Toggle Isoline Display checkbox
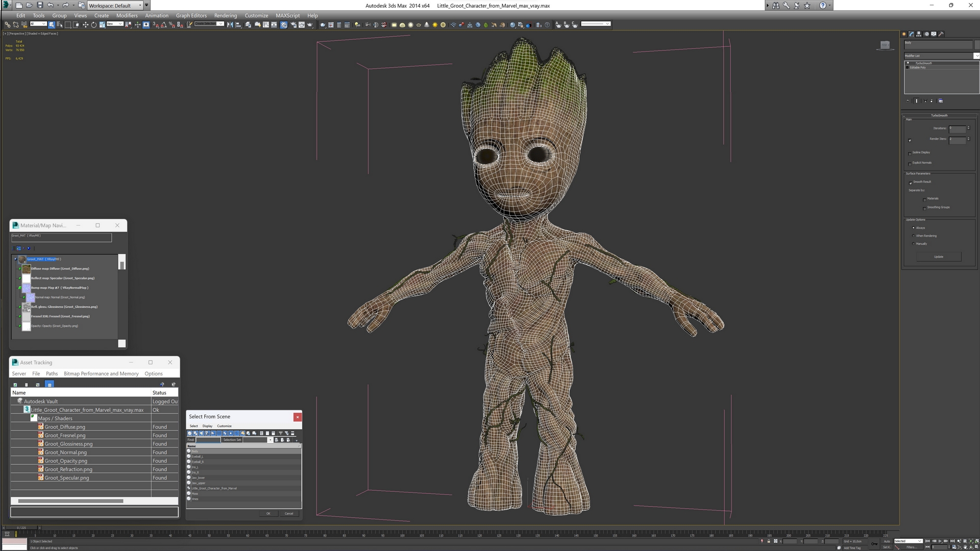 [910, 153]
